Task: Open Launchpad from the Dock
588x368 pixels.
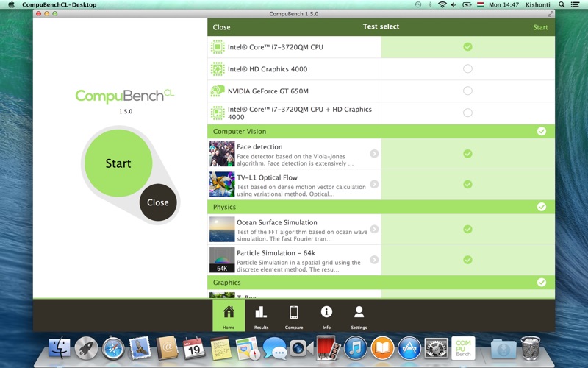Action: (x=86, y=347)
